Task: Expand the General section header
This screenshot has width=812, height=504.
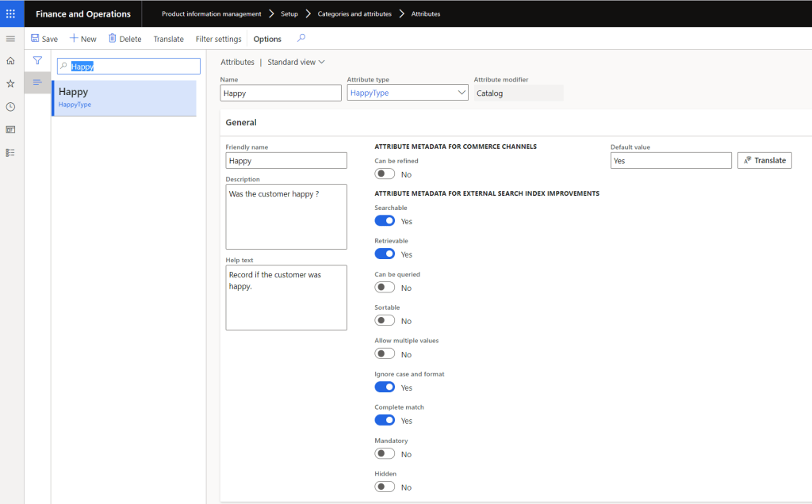Action: tap(239, 122)
